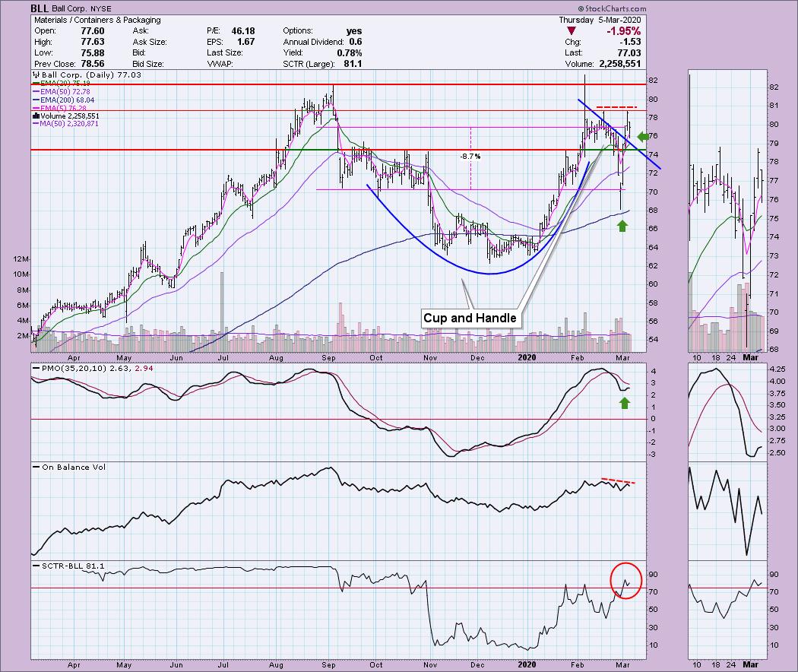This screenshot has width=798, height=672.
Task: Click the 2M label on the volume axis
Action: [x=23, y=335]
